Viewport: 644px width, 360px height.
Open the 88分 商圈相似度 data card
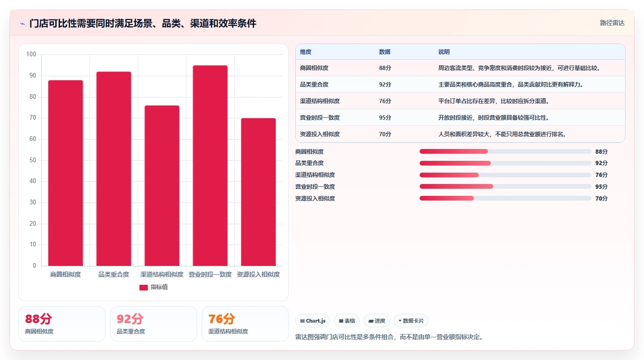coord(62,324)
